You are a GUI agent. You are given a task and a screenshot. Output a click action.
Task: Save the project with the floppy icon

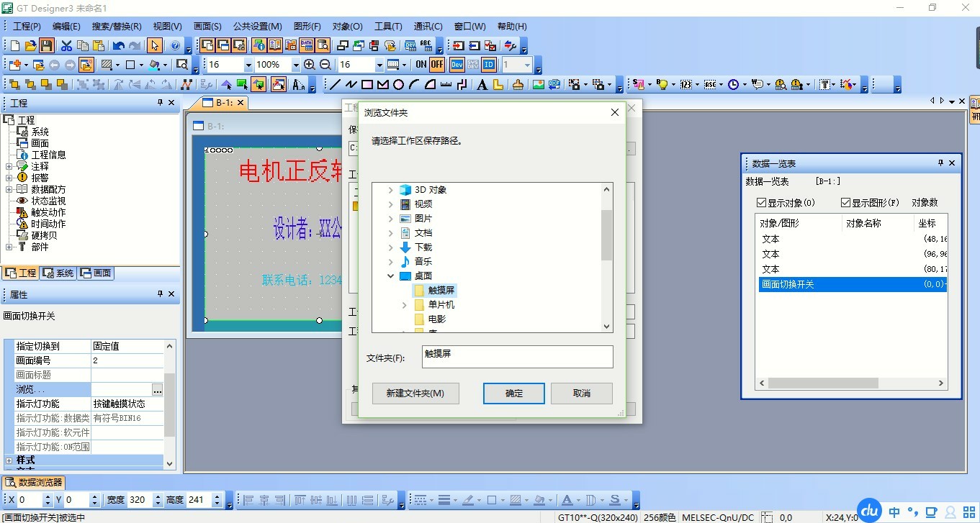[x=47, y=45]
